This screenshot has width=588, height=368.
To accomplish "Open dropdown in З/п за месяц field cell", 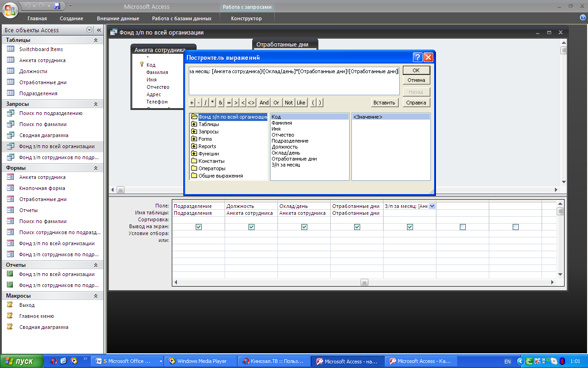I will (432, 206).
